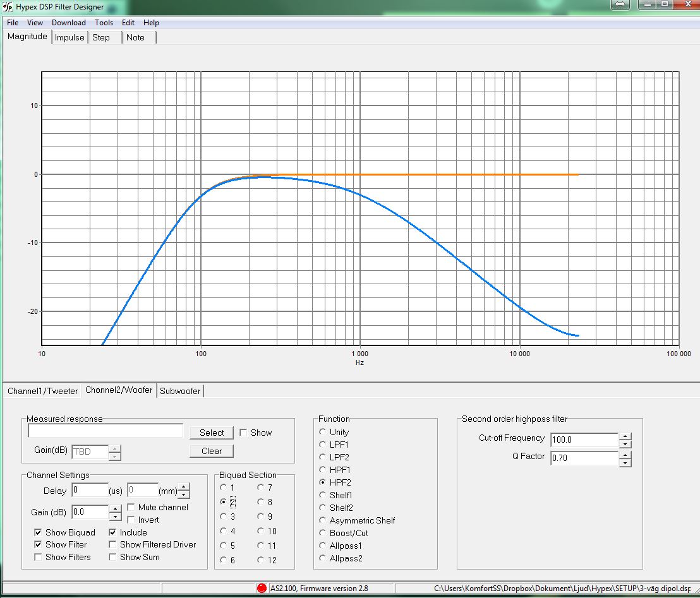This screenshot has width=700, height=598.
Task: Click Select to load measured response
Action: (x=212, y=433)
